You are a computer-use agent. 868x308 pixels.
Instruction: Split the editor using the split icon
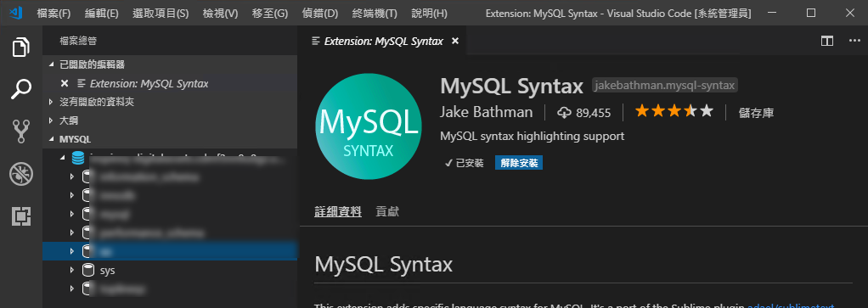[827, 41]
